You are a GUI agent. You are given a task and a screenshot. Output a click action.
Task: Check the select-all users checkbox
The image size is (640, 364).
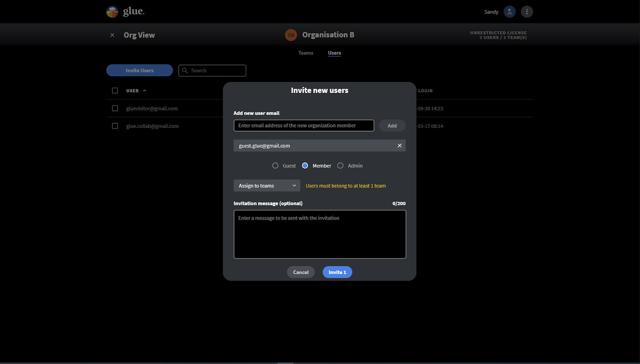[115, 91]
